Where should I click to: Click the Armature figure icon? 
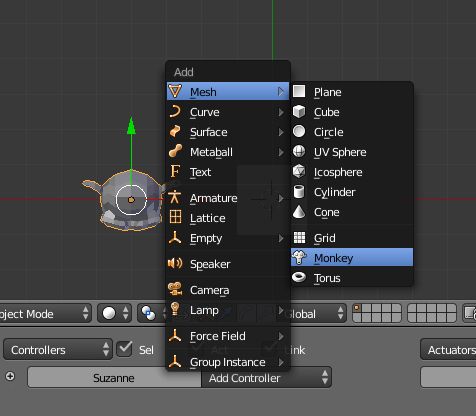point(175,197)
